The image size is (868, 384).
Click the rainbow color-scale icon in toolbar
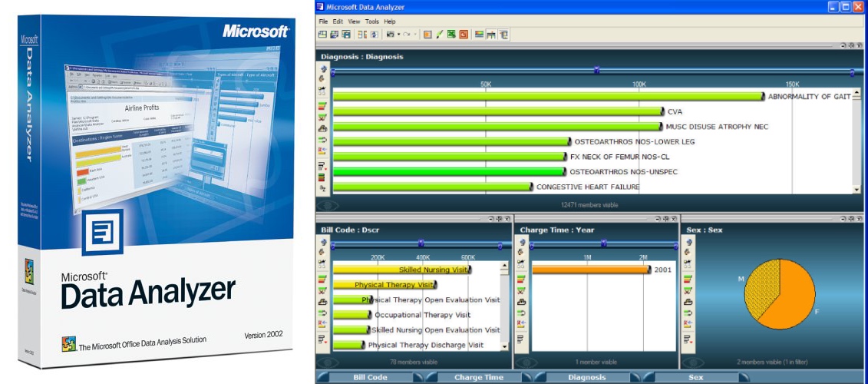[480, 35]
